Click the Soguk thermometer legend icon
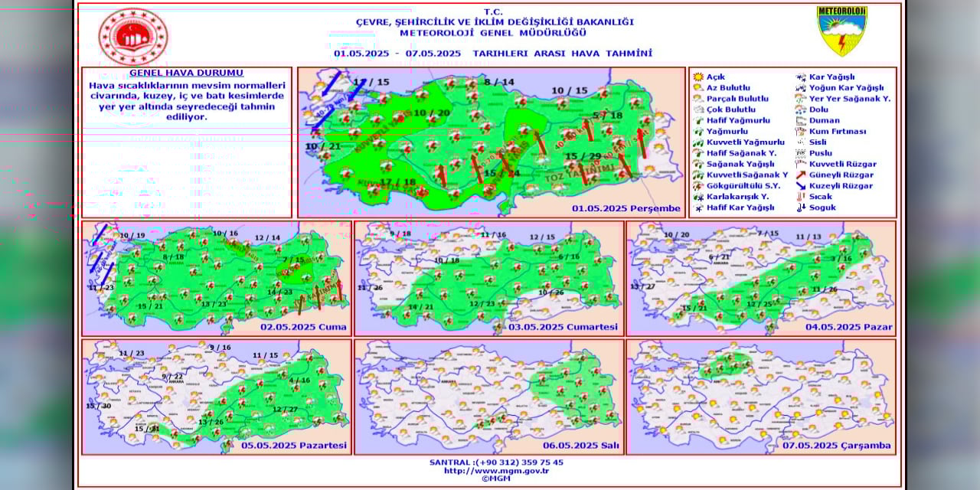This screenshot has height=490, width=980. [x=801, y=207]
